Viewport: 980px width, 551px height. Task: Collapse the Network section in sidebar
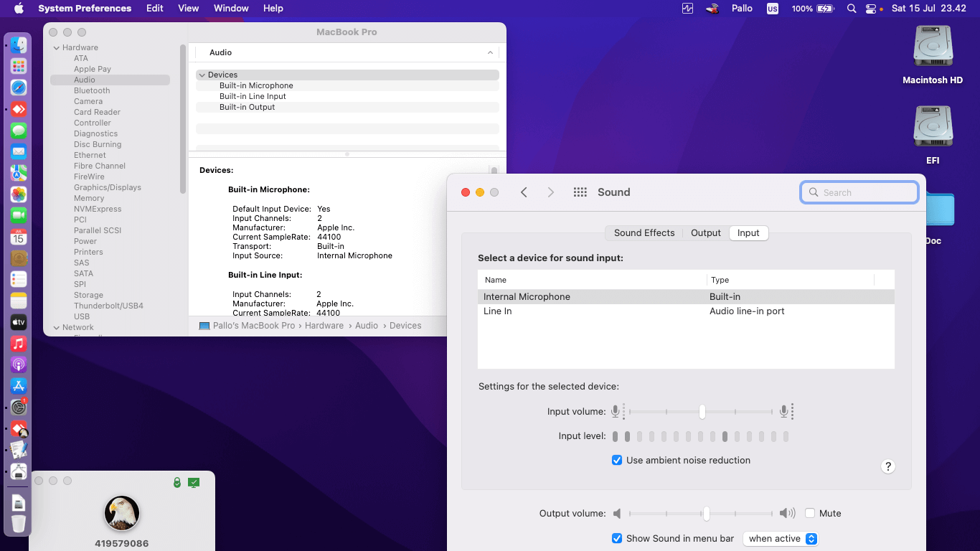(x=57, y=327)
